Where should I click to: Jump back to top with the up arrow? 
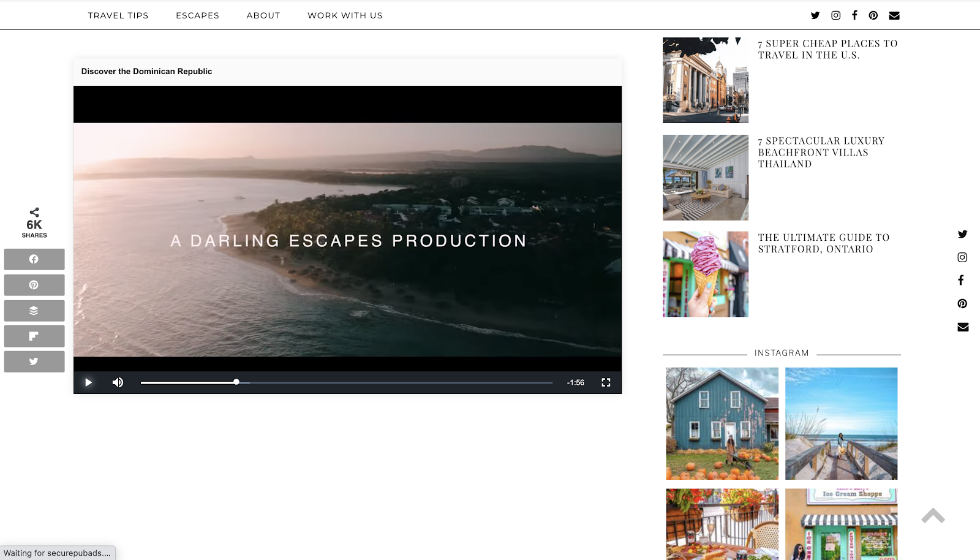coord(933,516)
